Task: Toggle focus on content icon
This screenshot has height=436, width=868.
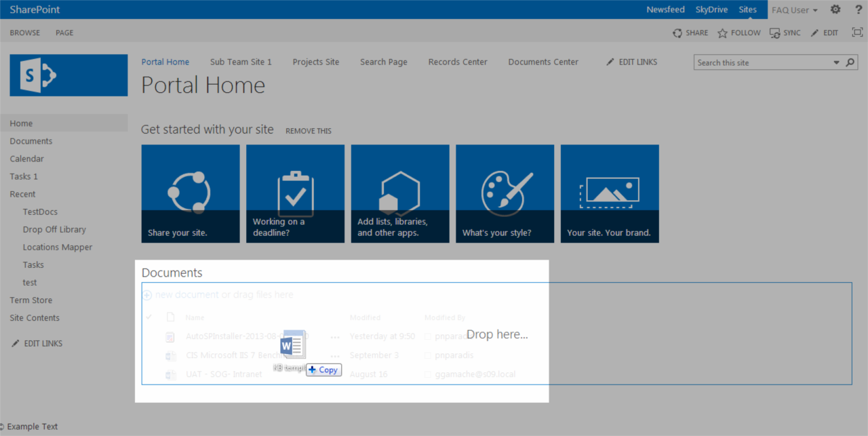Action: (857, 33)
